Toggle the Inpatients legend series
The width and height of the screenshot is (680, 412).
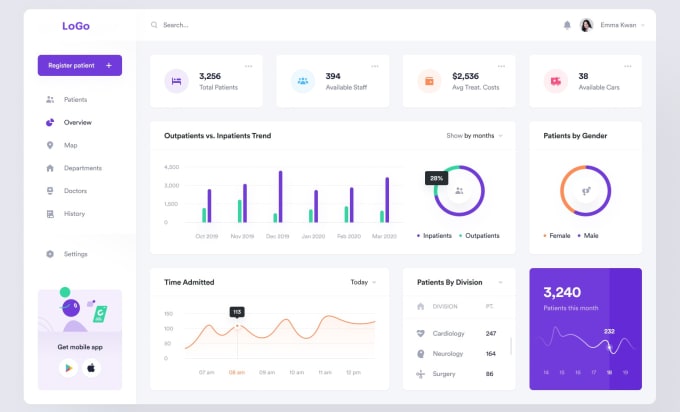(435, 236)
